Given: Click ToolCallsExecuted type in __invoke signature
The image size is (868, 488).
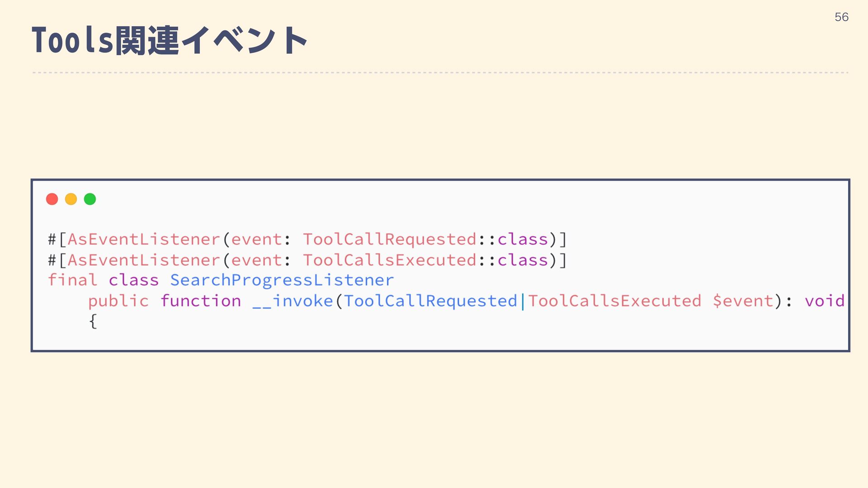Looking at the screenshot, I should click(x=615, y=301).
